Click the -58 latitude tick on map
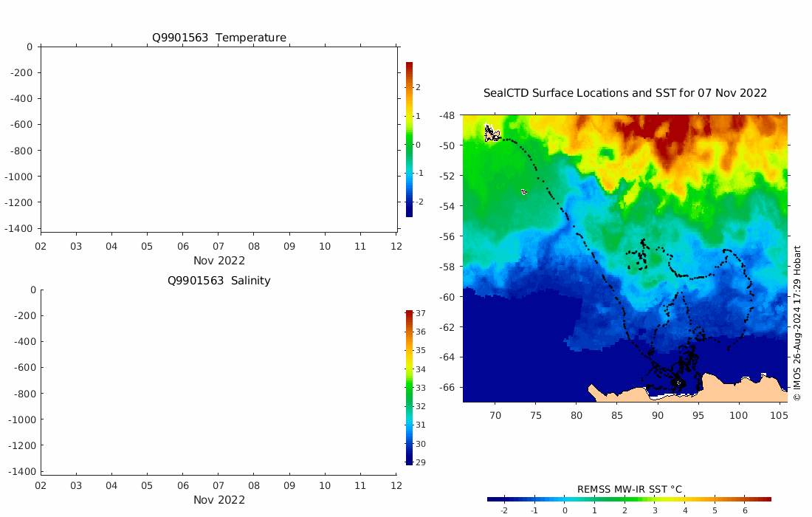 (447, 267)
